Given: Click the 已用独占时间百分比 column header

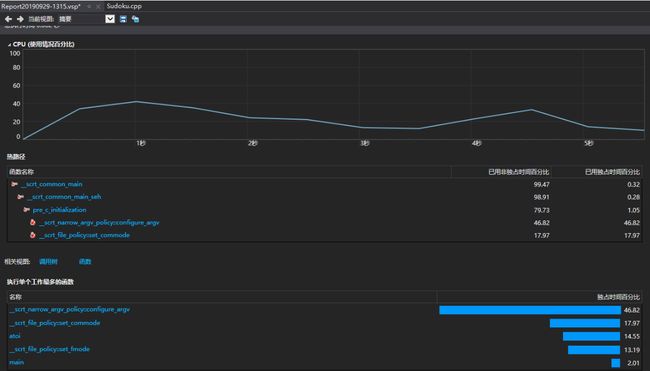Looking at the screenshot, I should [x=597, y=172].
